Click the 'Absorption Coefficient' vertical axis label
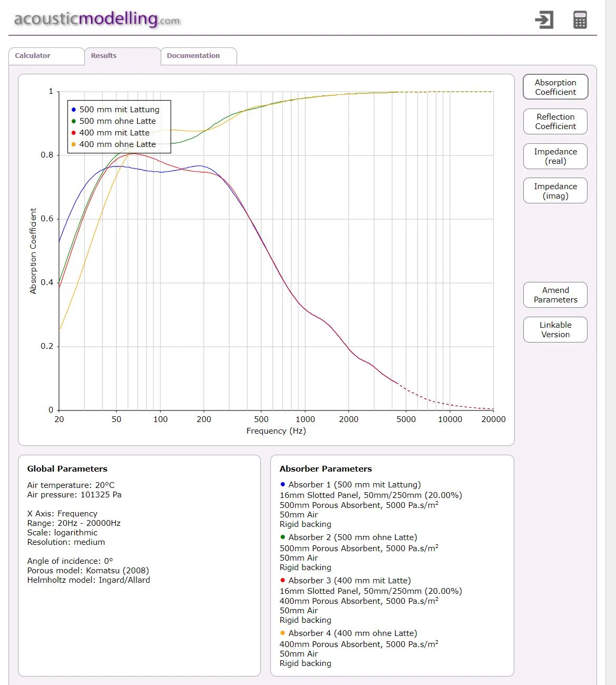The image size is (616, 685). 33,251
